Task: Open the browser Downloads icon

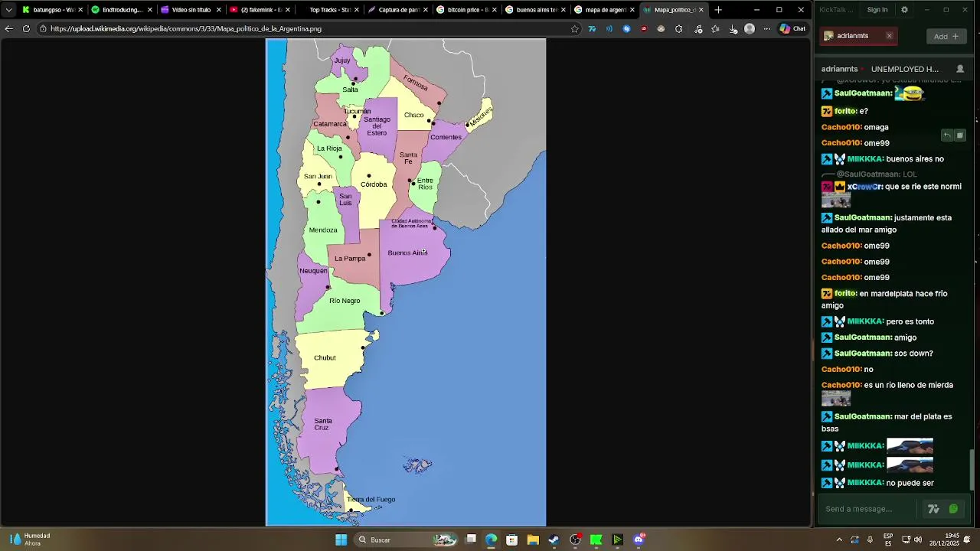Action: pyautogui.click(x=733, y=29)
